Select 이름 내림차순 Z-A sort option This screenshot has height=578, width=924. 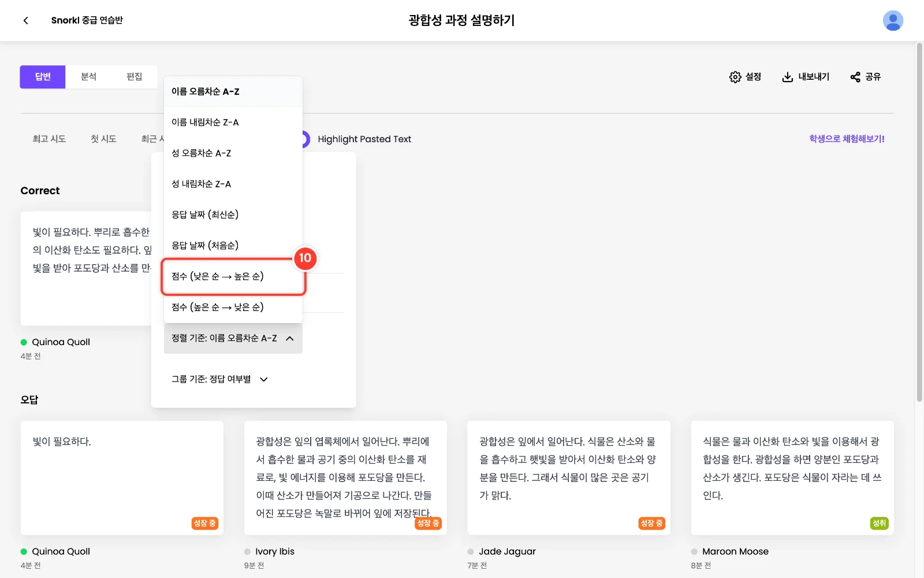click(x=233, y=122)
